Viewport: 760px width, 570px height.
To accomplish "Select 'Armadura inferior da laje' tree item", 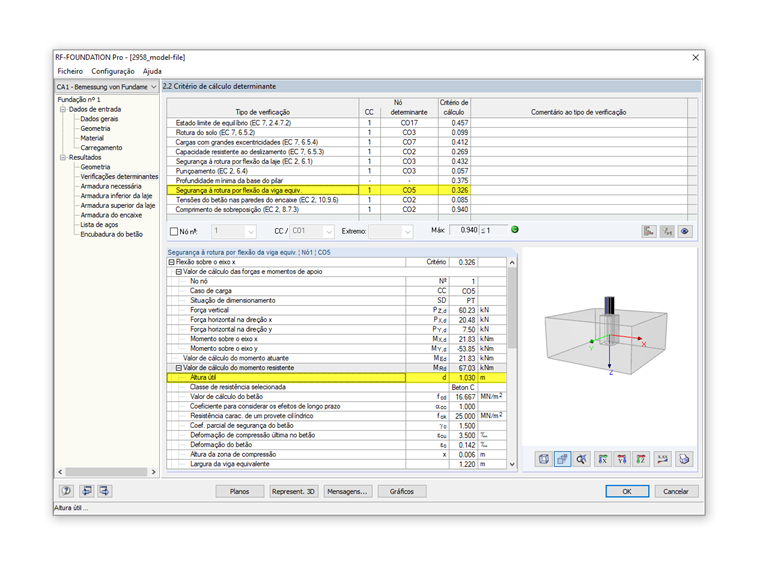I will click(116, 196).
